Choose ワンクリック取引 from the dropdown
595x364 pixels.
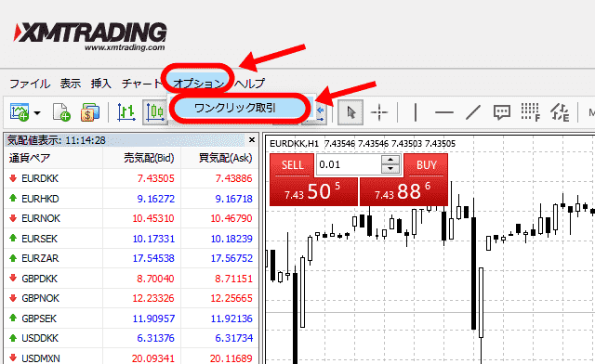click(235, 108)
